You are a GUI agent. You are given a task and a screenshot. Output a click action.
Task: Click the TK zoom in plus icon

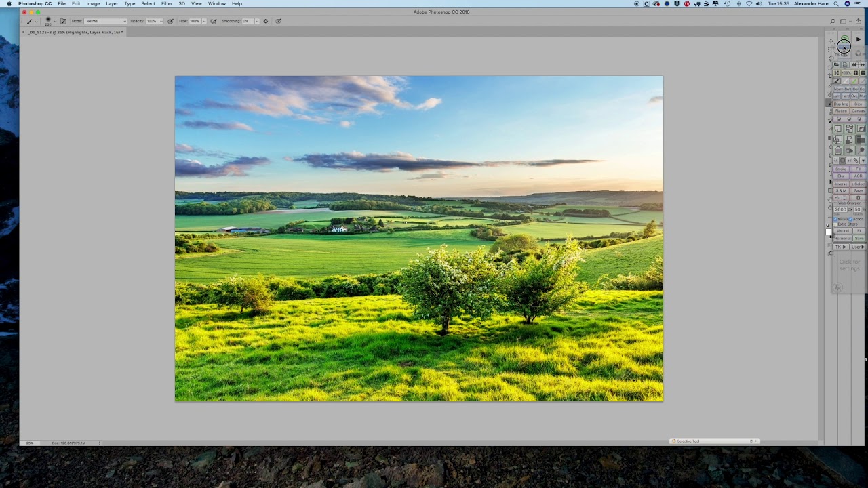[x=856, y=73]
